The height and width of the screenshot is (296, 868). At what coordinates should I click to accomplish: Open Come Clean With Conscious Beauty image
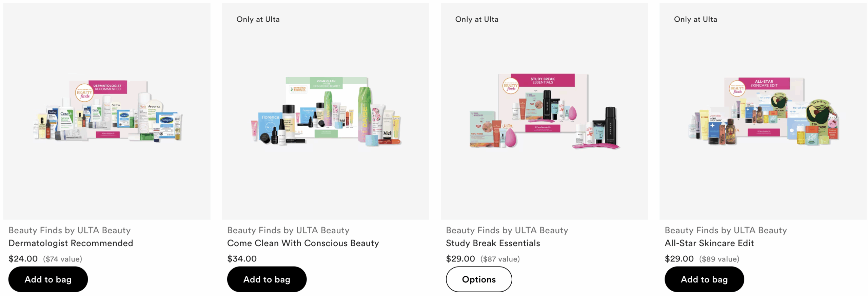click(x=325, y=111)
